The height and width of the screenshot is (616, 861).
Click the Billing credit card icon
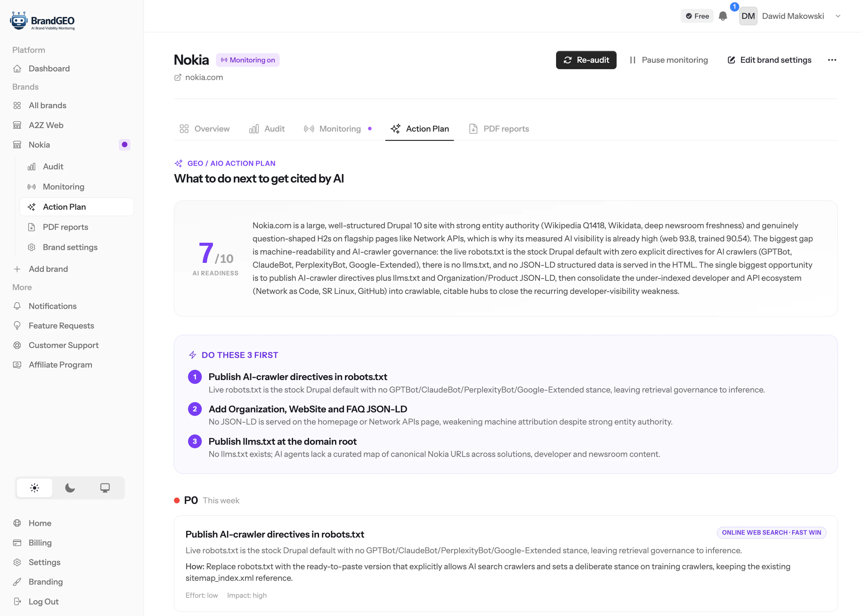(x=17, y=543)
